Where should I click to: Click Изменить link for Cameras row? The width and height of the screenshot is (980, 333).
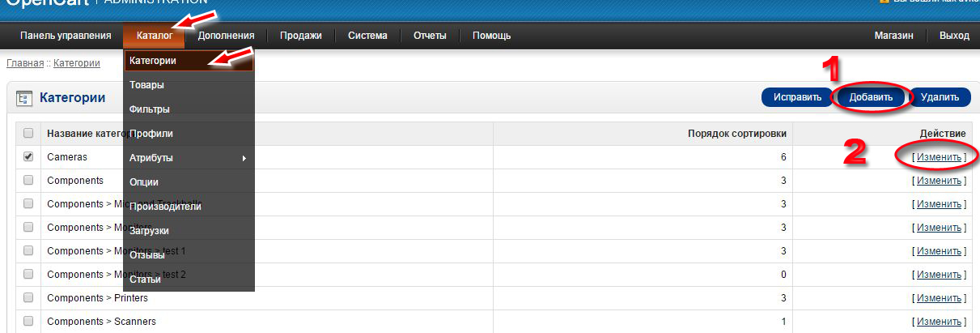point(939,157)
